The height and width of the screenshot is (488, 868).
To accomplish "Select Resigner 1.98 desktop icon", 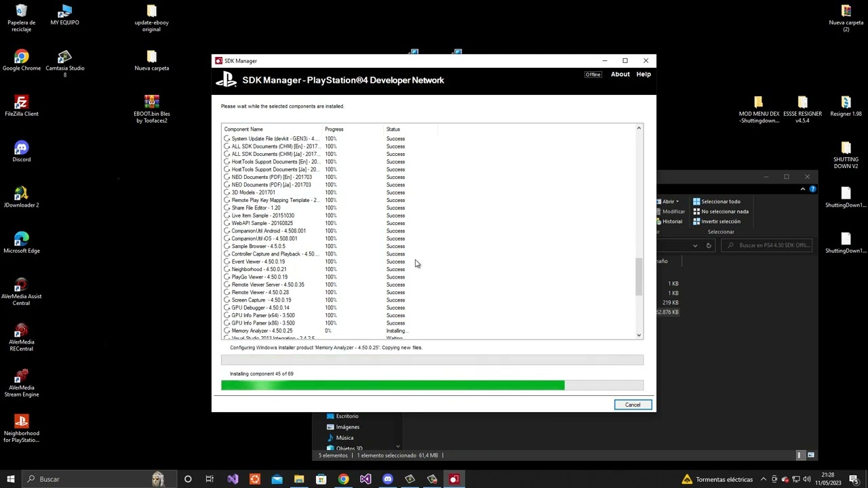I will pyautogui.click(x=846, y=106).
